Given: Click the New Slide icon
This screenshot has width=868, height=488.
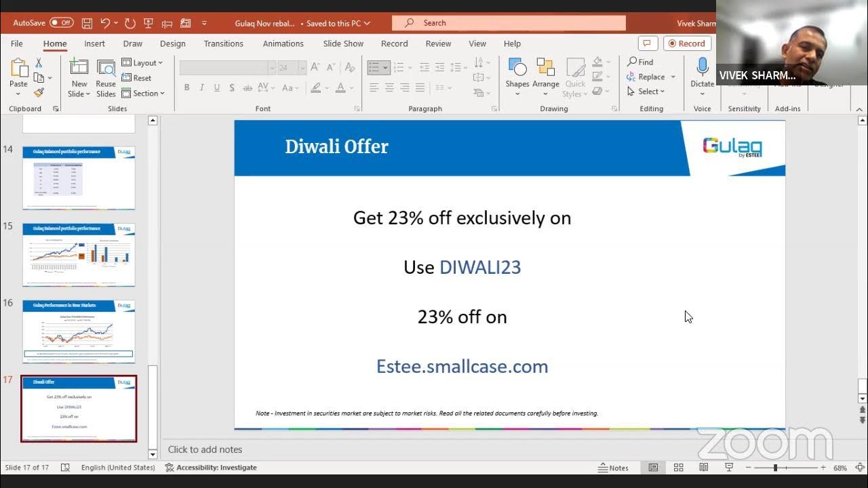Looking at the screenshot, I should coord(79,68).
